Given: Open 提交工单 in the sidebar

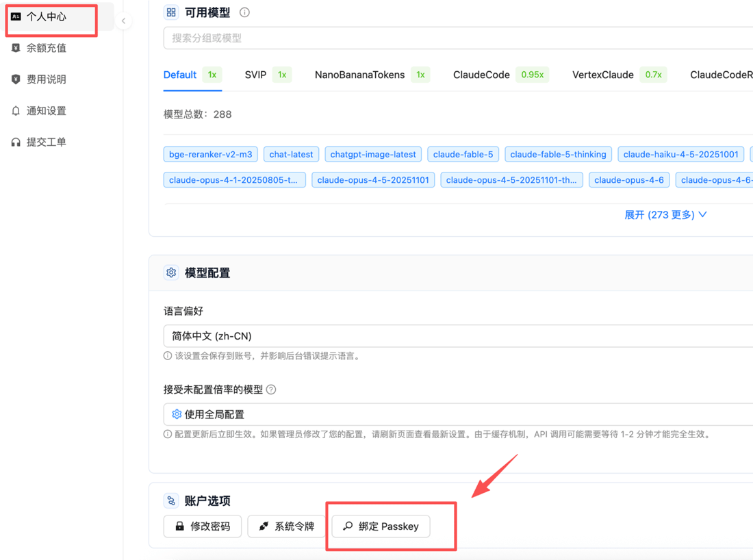Looking at the screenshot, I should pyautogui.click(x=46, y=142).
